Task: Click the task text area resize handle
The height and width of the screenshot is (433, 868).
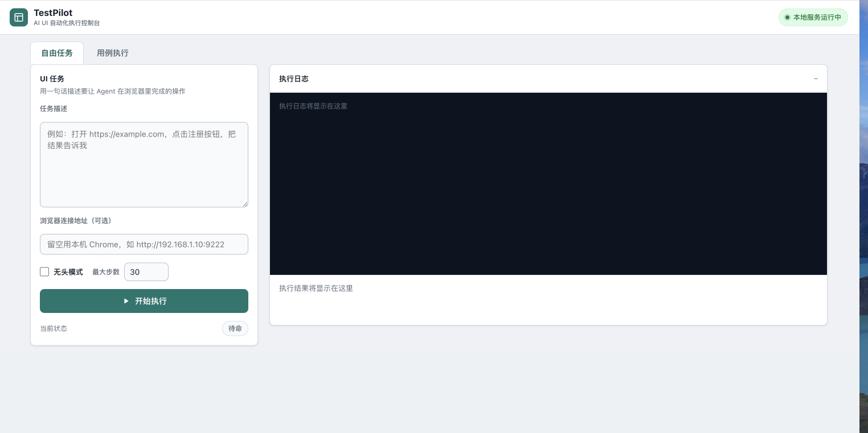Action: (245, 204)
